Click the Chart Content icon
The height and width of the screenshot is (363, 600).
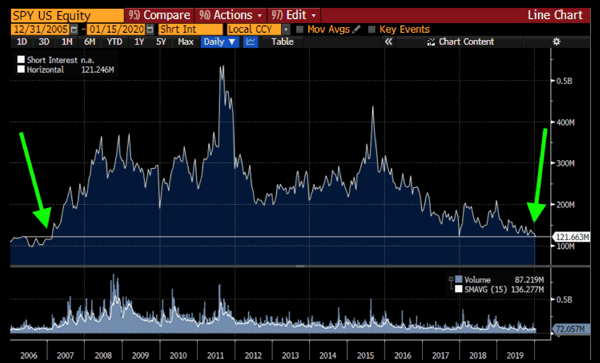tap(431, 42)
